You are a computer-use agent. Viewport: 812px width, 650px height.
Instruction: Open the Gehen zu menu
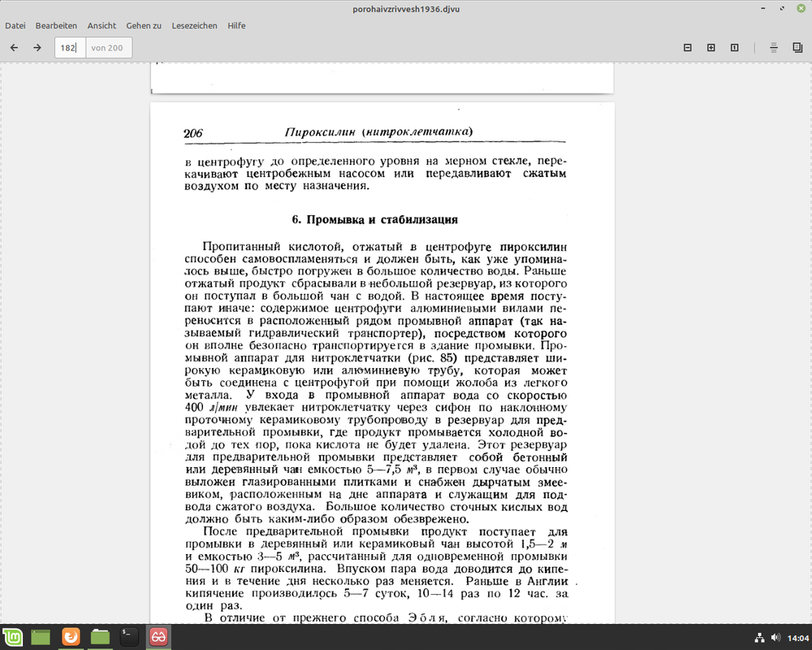144,25
